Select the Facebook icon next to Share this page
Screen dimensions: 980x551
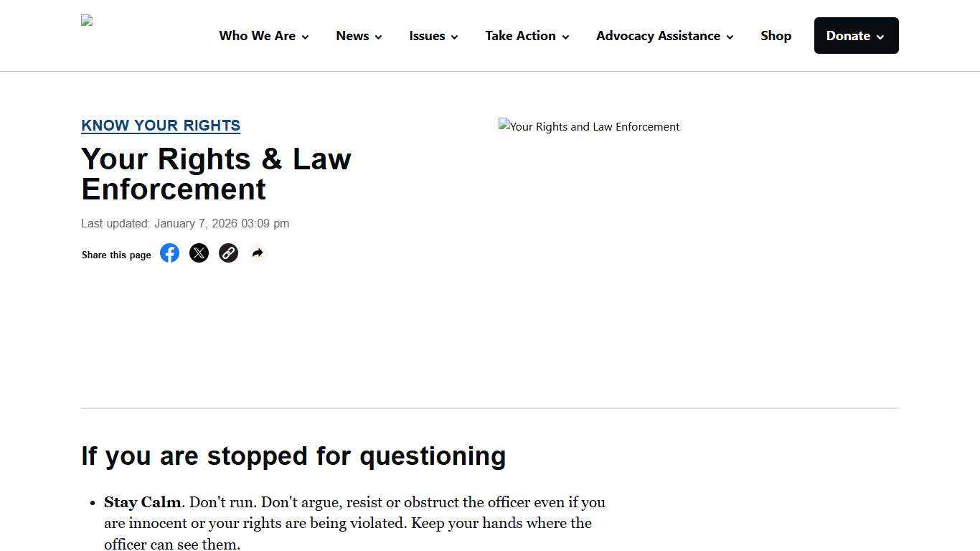point(169,253)
